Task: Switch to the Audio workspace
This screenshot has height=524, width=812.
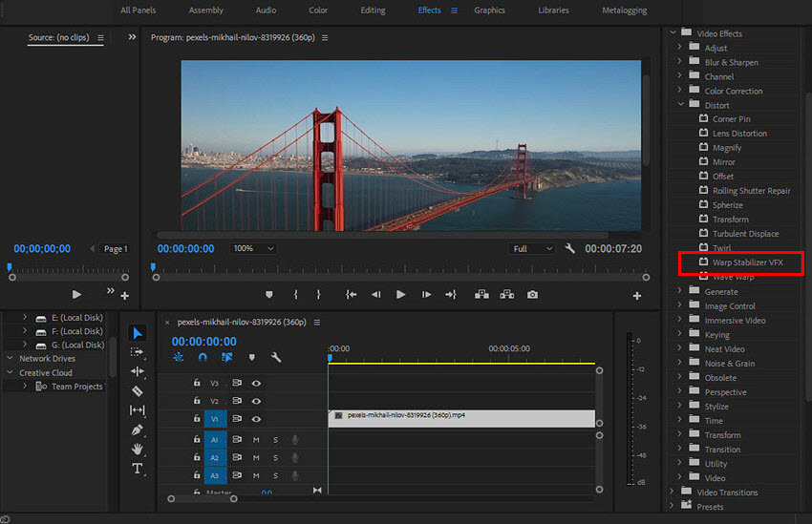Action: pyautogui.click(x=266, y=10)
